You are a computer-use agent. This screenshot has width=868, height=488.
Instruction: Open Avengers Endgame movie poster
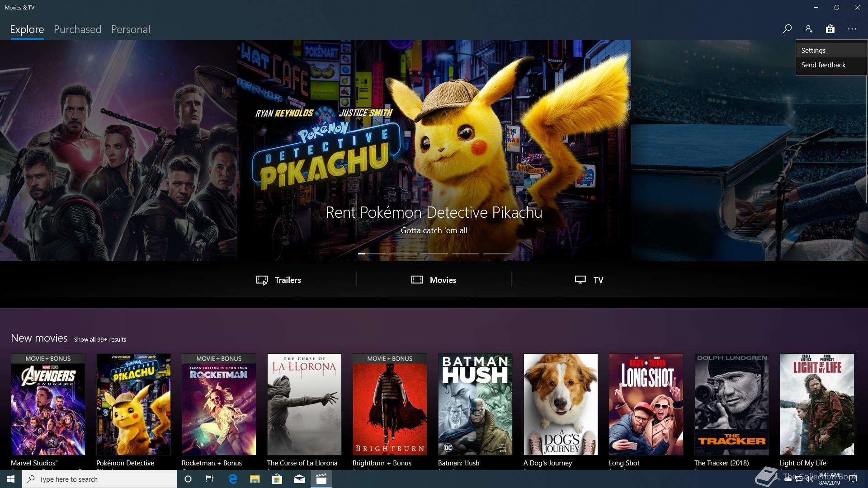click(x=48, y=404)
